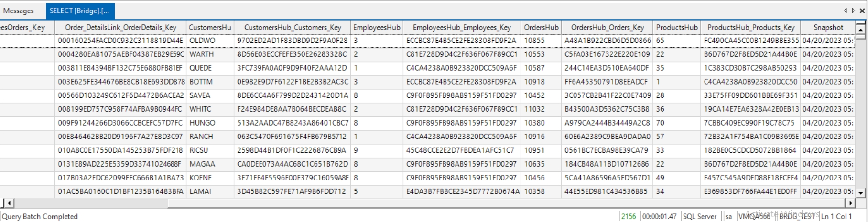Click SQL Server label in status bar
This screenshot has width=868, height=222.
click(x=700, y=216)
